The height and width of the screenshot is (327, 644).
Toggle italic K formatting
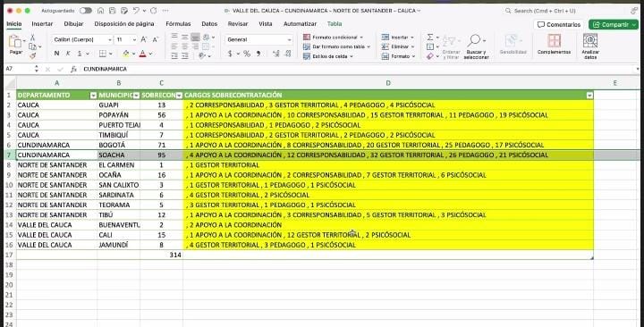click(x=68, y=54)
